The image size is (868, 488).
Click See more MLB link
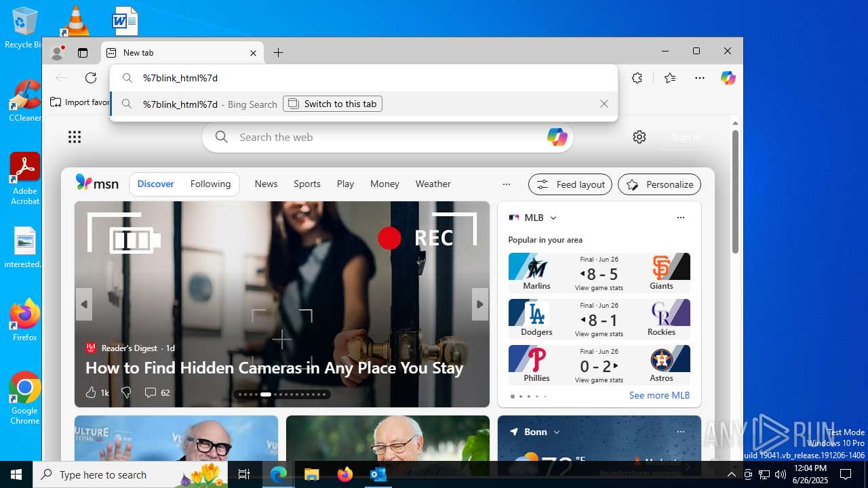[x=659, y=395]
